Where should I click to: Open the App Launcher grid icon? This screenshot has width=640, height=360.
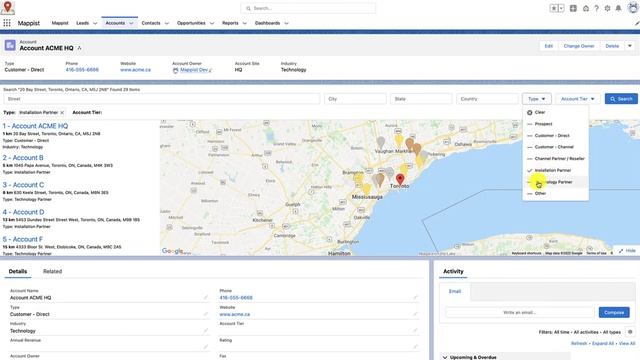[x=7, y=23]
